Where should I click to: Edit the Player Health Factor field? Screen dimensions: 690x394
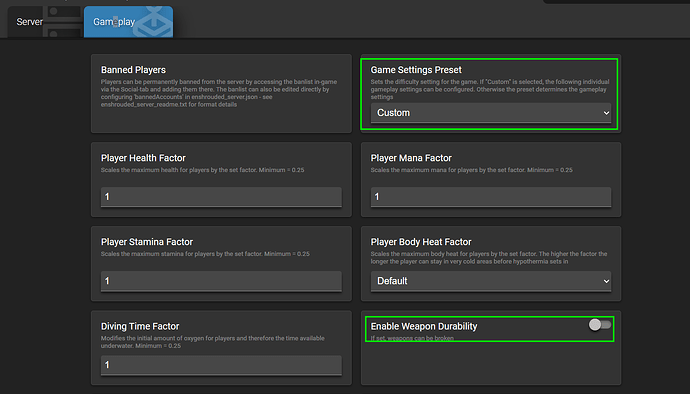coord(221,197)
